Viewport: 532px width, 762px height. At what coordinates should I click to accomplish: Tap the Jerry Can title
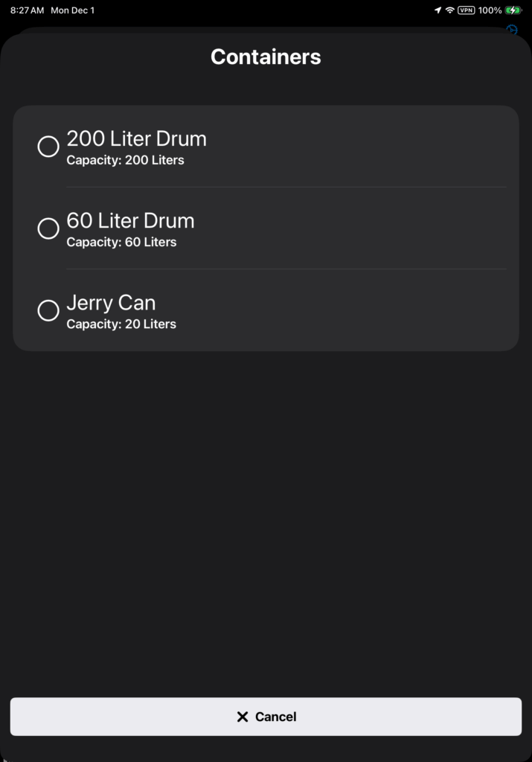(111, 302)
